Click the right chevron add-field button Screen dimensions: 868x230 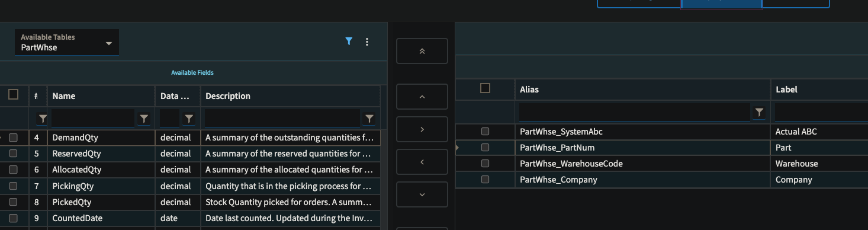(422, 129)
